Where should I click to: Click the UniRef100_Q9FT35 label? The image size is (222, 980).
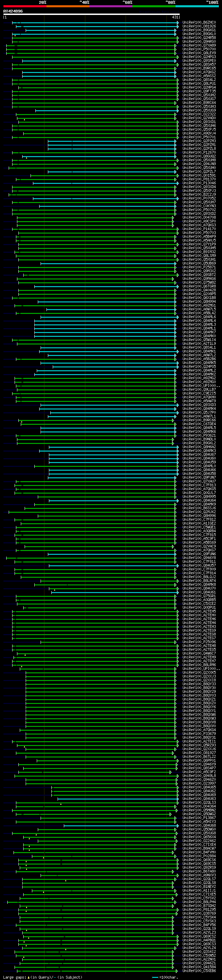(x=199, y=91)
